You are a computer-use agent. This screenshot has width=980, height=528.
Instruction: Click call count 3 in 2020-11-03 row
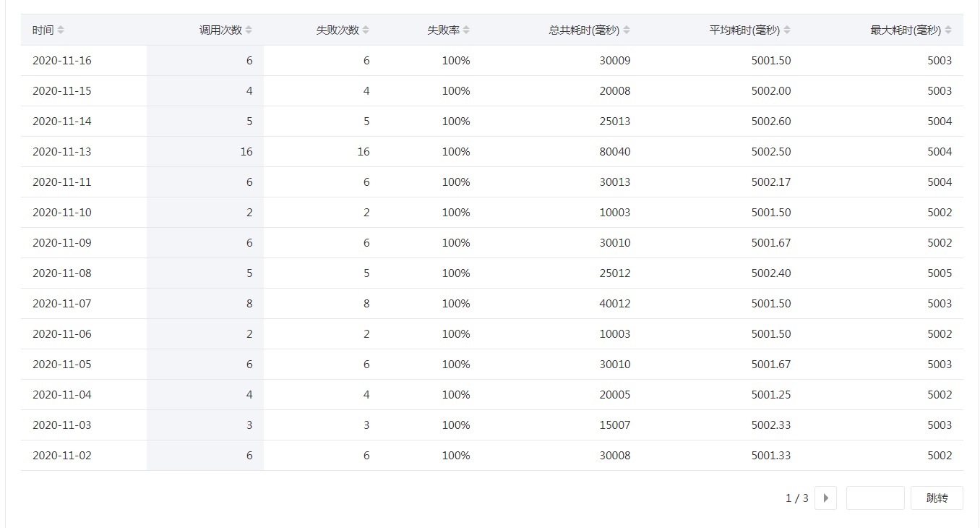point(249,425)
